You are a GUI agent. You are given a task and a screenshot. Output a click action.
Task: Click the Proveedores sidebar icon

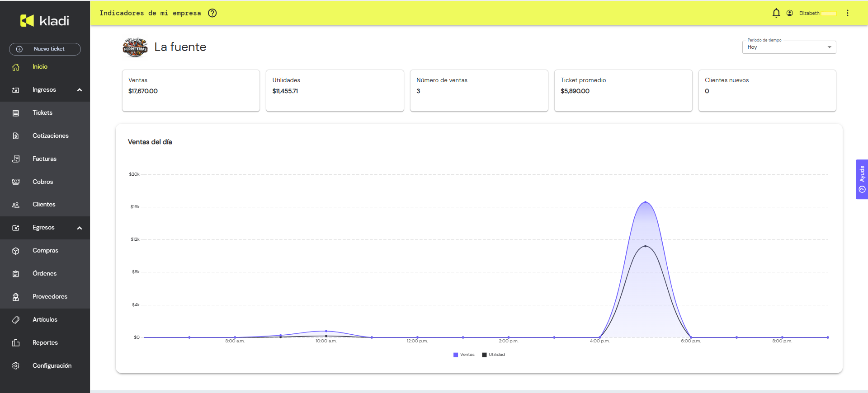pyautogui.click(x=16, y=297)
